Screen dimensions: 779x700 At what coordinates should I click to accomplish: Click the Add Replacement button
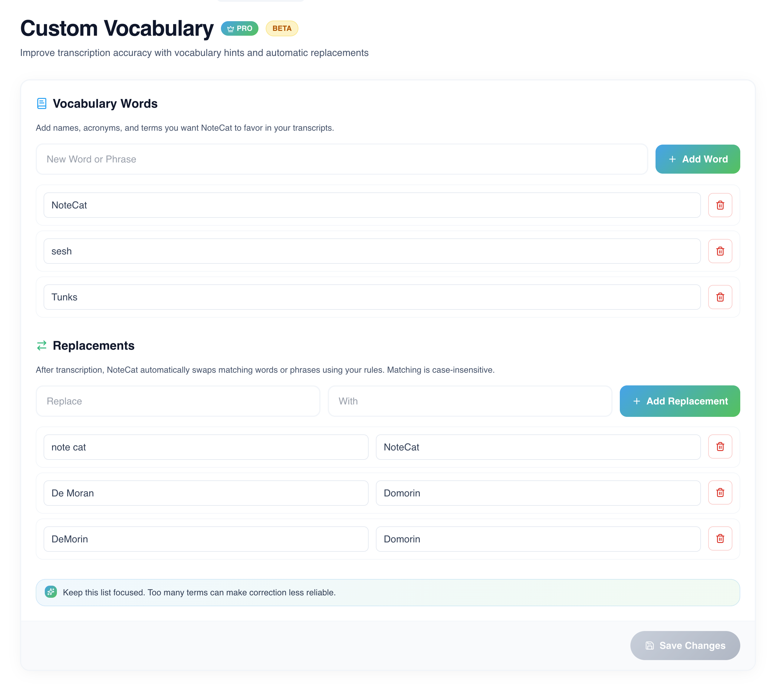click(x=679, y=401)
